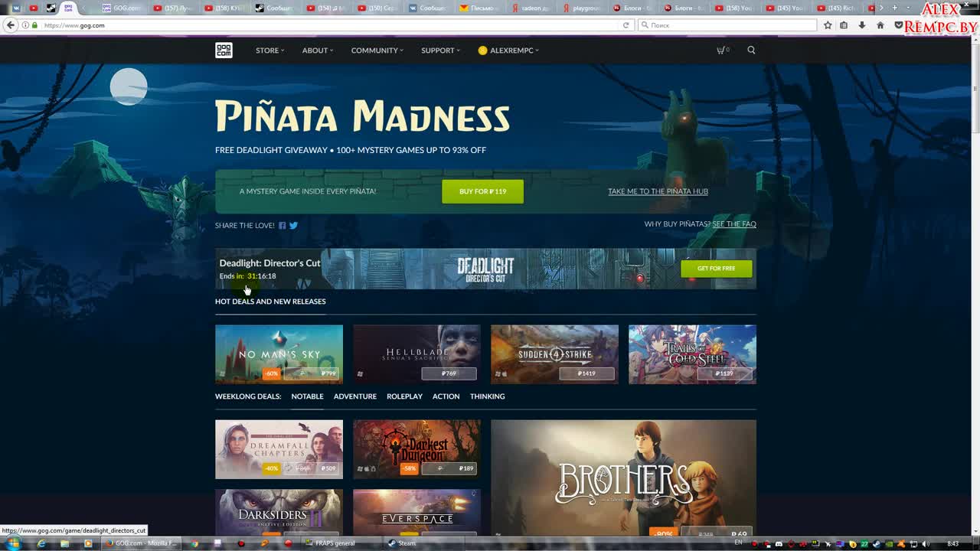Open the Brothers featured banner

tap(623, 478)
